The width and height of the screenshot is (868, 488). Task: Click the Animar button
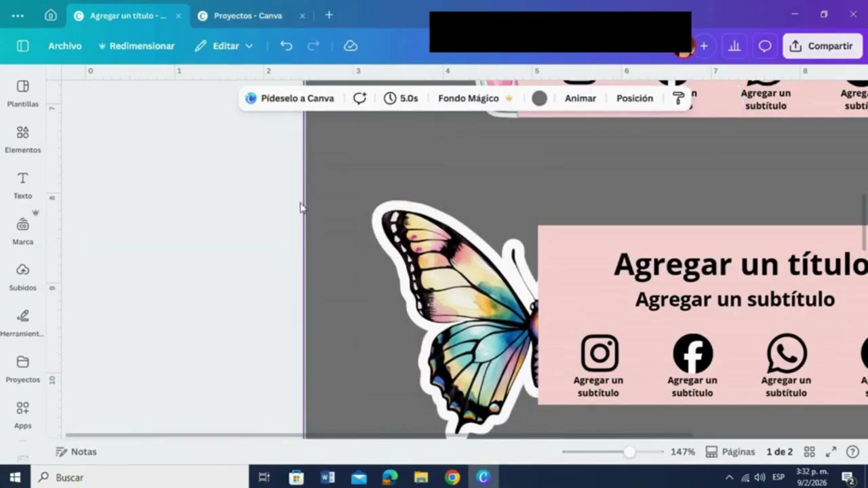pos(580,98)
